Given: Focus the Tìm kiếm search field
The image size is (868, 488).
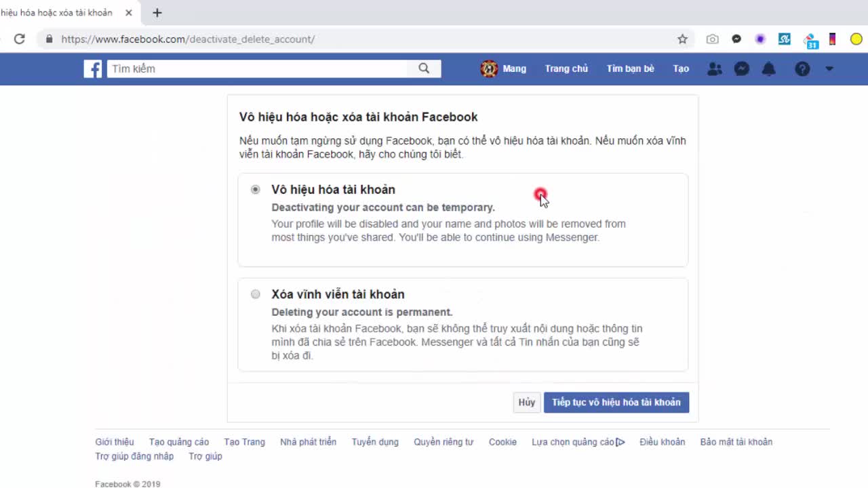Looking at the screenshot, I should point(258,68).
